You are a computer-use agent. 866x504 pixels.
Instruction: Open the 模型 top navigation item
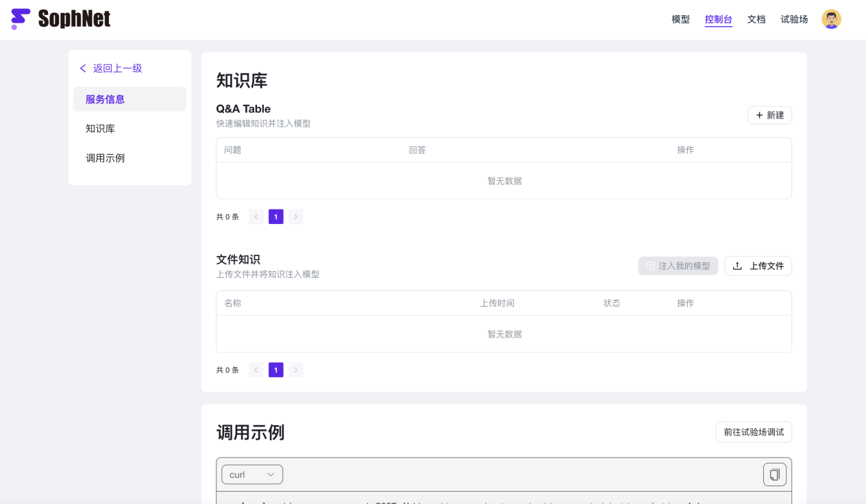pos(680,19)
